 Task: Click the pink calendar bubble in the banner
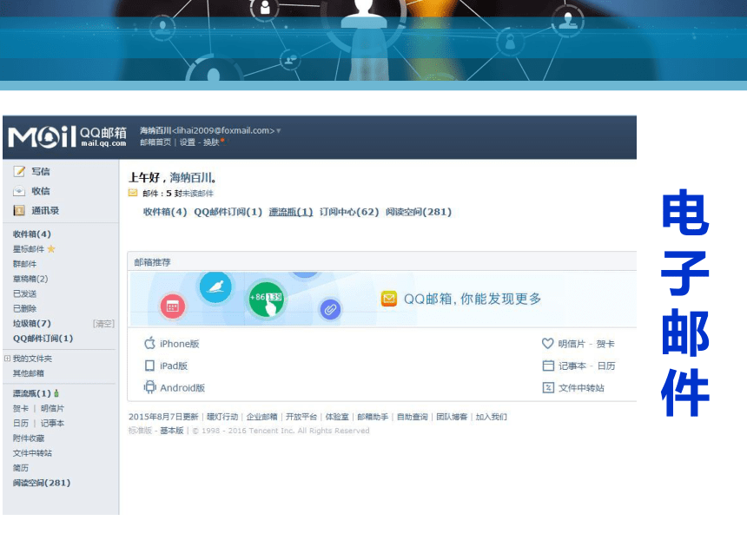point(173,306)
